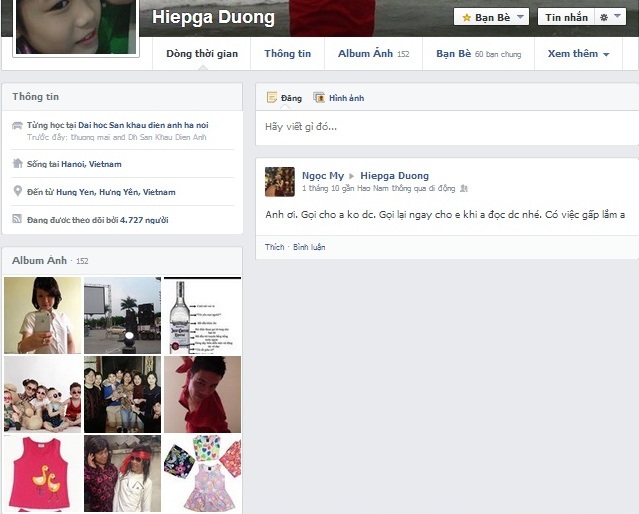Open the gear settings dropdown

click(x=610, y=17)
